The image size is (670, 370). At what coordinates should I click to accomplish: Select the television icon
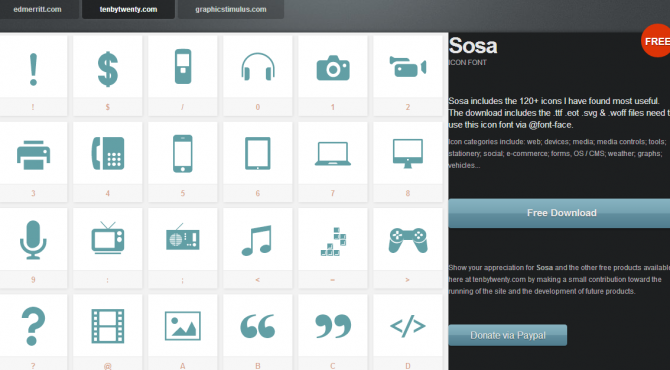point(108,238)
